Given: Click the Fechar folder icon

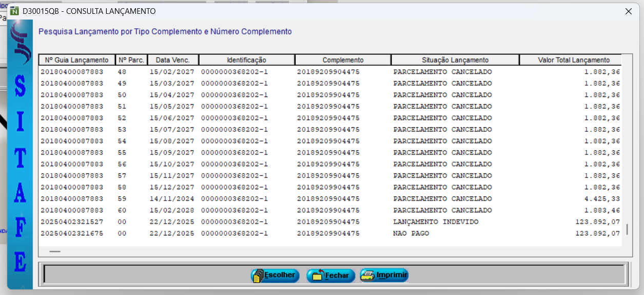Looking at the screenshot, I should coord(317,276).
